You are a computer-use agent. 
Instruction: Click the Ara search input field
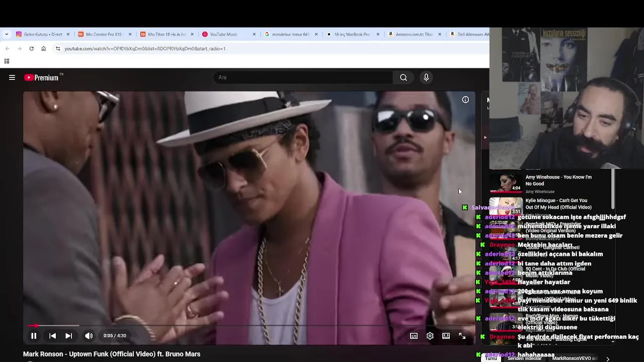pyautogui.click(x=303, y=77)
